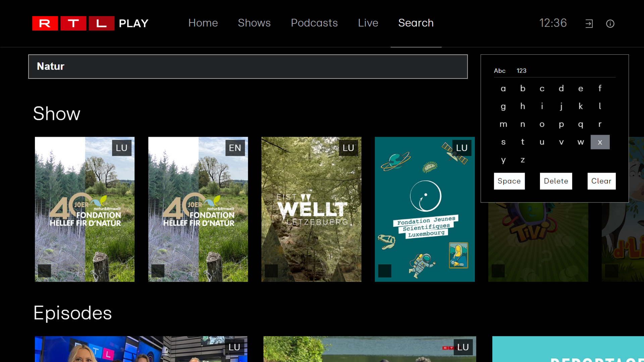Open Fondation Jeunes Scientifiques Luxembourg show
The image size is (644, 362).
click(x=425, y=209)
